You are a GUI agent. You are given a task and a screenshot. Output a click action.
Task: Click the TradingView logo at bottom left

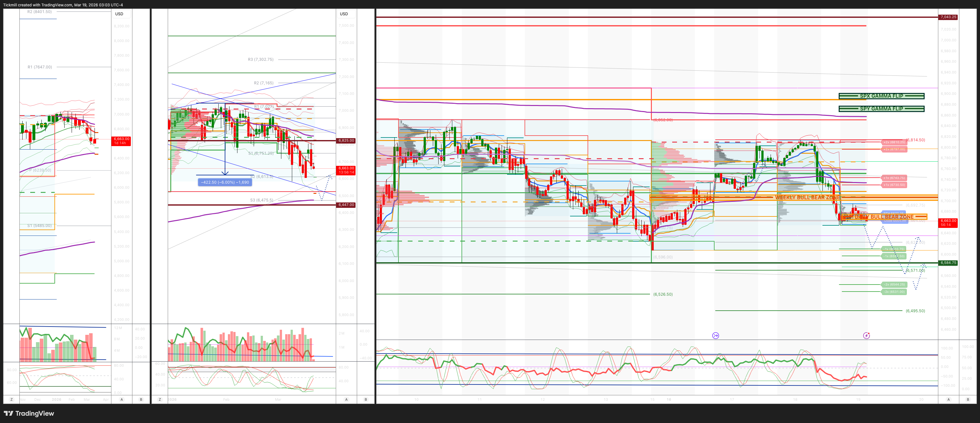[x=29, y=413]
